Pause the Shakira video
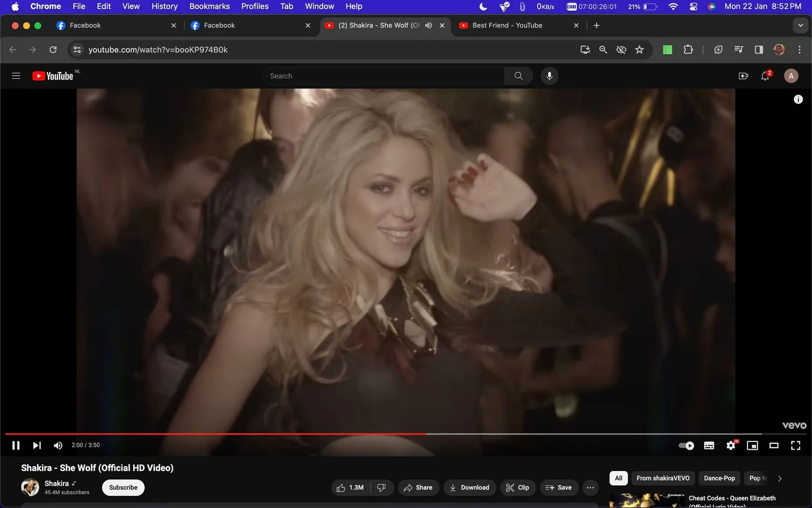This screenshot has height=508, width=812. tap(16, 446)
